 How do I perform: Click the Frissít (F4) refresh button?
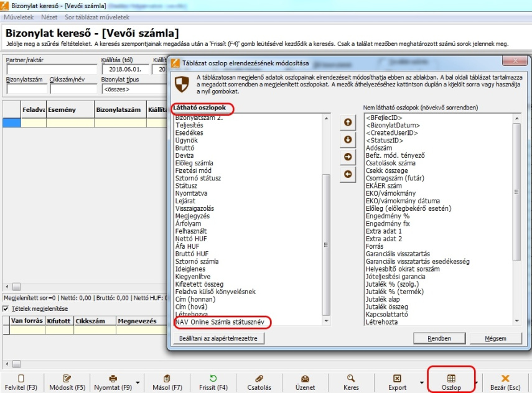(x=213, y=382)
